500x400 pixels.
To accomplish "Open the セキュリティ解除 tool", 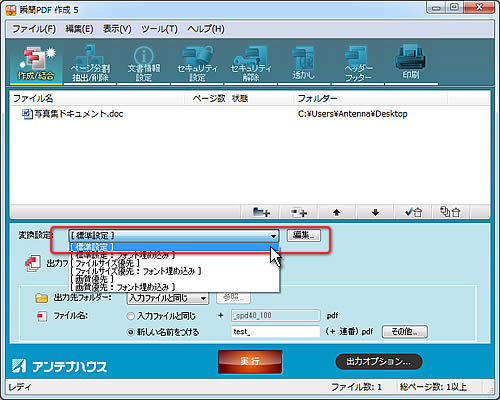I will tap(251, 64).
